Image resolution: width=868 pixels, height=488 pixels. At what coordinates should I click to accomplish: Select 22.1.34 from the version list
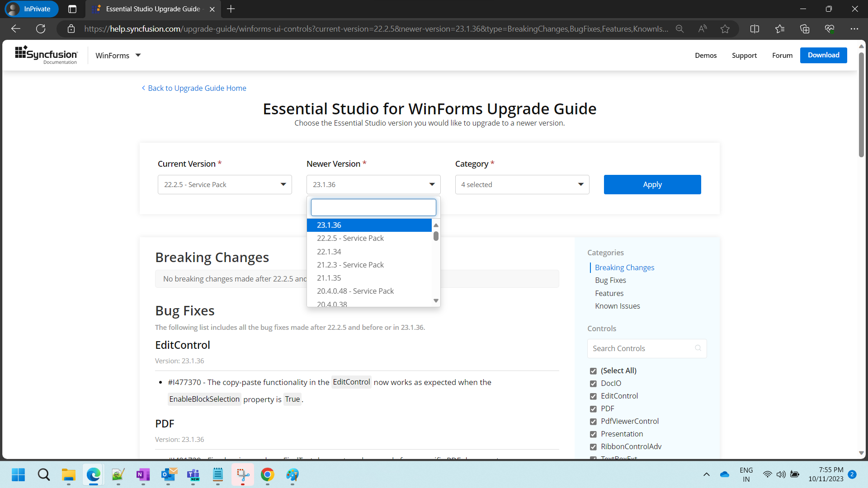(x=329, y=252)
